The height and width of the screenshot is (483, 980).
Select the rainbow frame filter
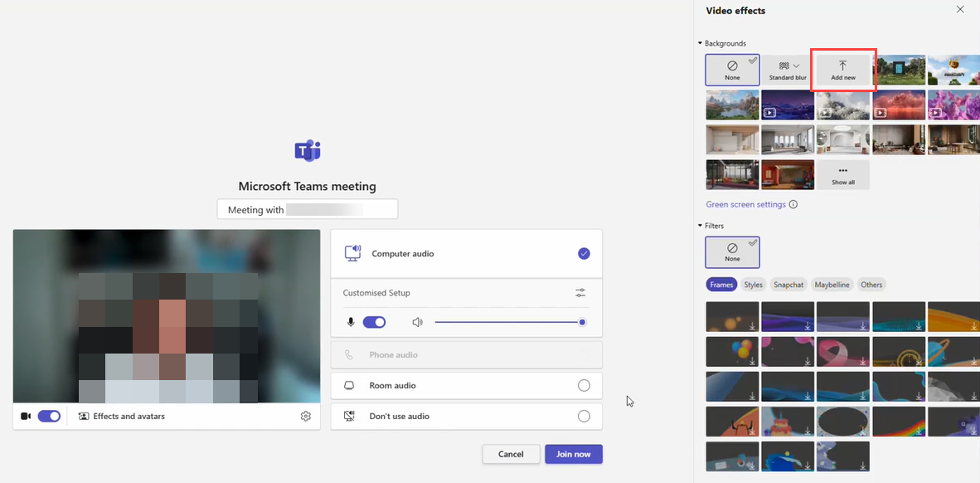(x=899, y=422)
